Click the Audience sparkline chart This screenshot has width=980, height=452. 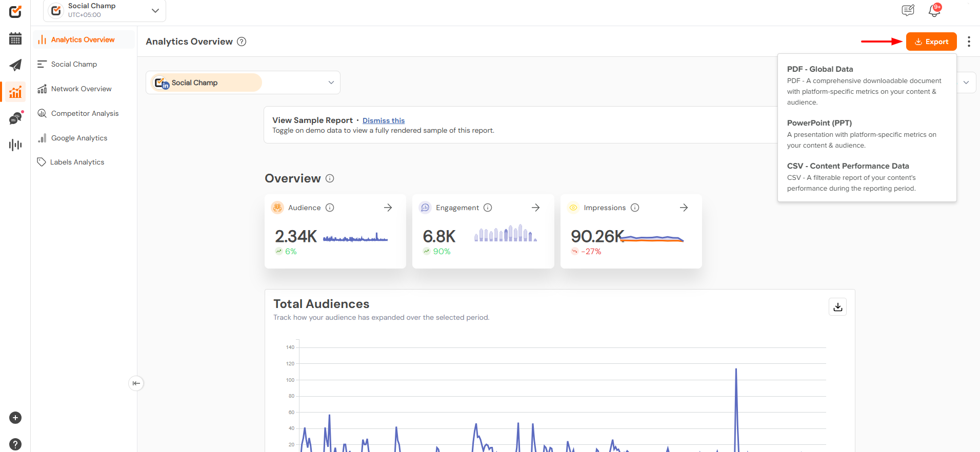click(x=355, y=238)
